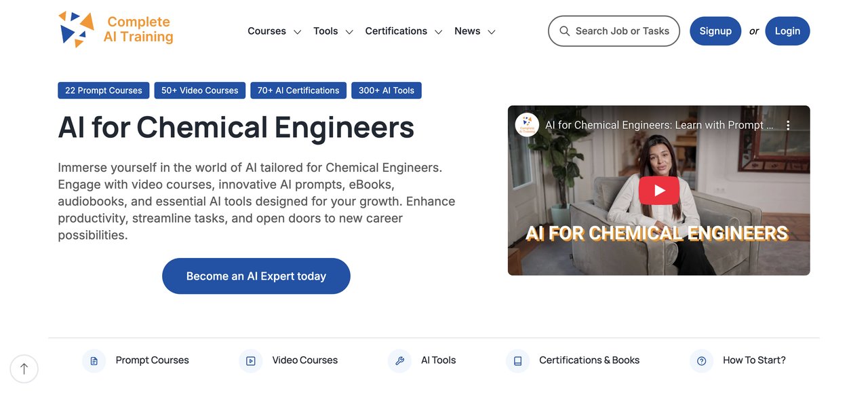Screen dimensions: 868x393
Task: Click the scroll-to-top arrow button
Action: 24,369
